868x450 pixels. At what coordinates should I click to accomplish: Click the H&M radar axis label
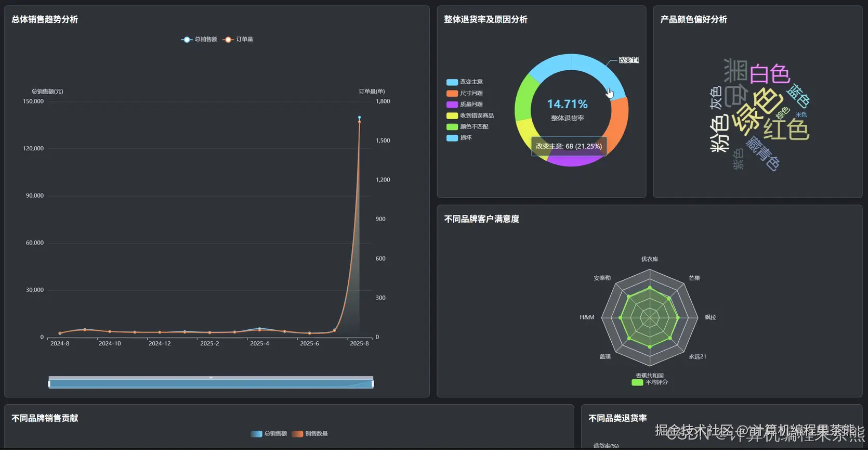click(587, 317)
